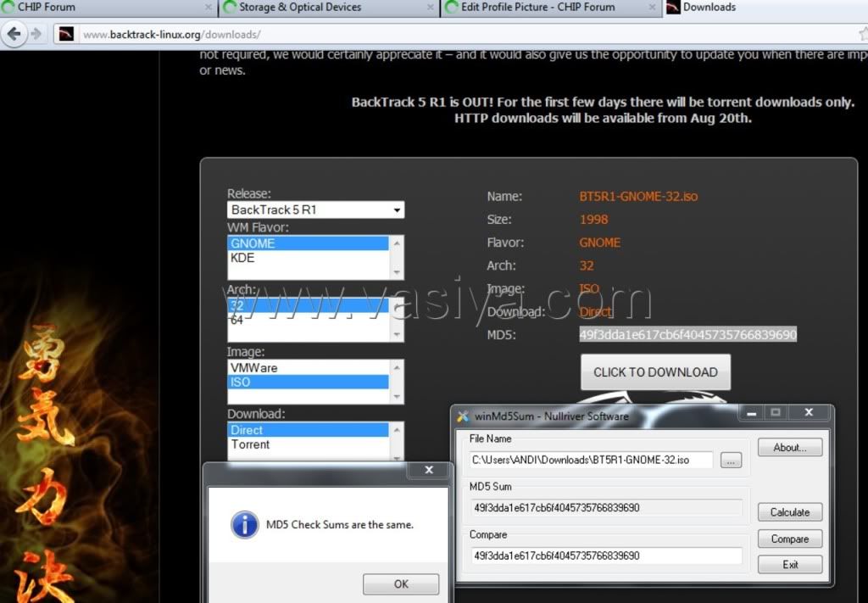This screenshot has width=868, height=603.
Task: Open the Release dropdown showing BackTrack 5 R1
Action: coord(315,209)
